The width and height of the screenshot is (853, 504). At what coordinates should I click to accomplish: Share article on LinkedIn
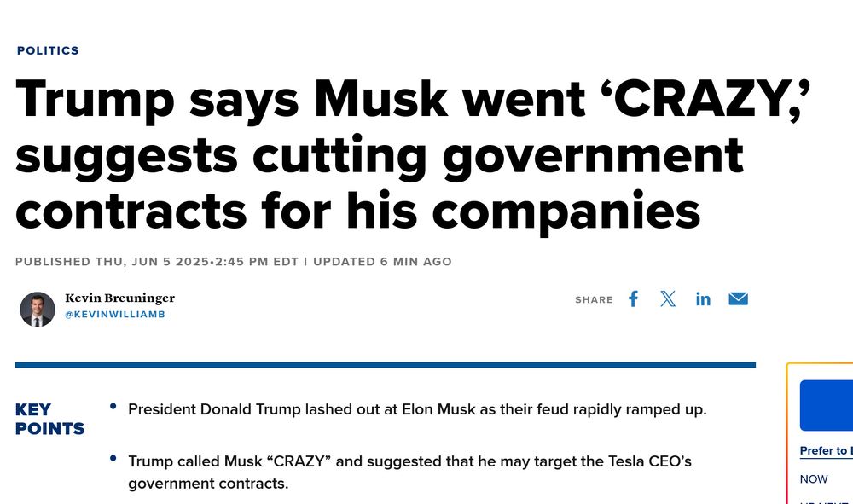click(x=703, y=298)
